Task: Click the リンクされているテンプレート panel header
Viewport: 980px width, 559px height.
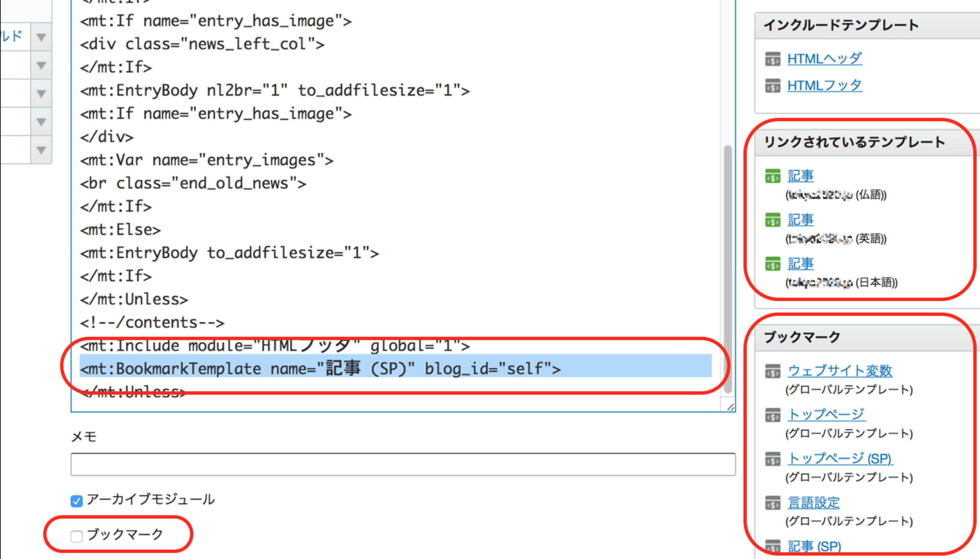Action: 867,142
